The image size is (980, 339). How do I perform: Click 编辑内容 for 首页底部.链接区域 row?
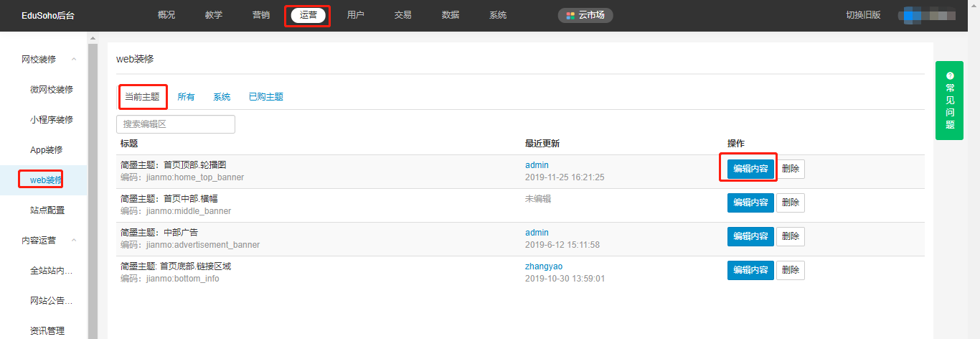750,270
